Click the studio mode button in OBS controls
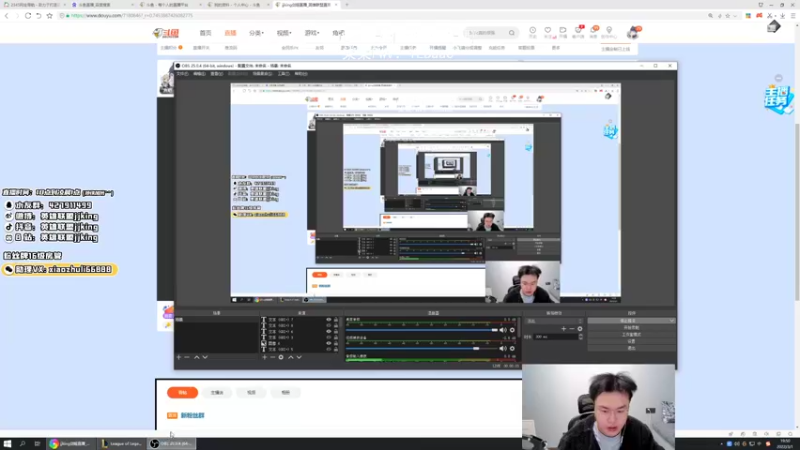The image size is (800, 450). click(x=631, y=335)
